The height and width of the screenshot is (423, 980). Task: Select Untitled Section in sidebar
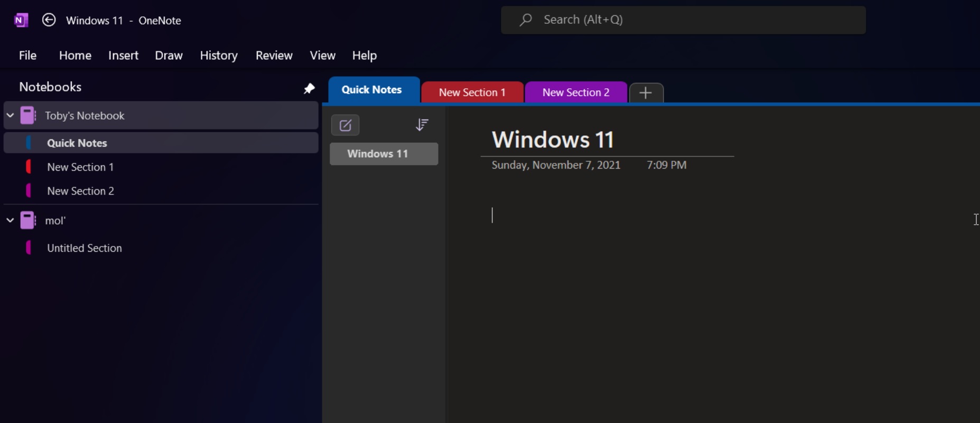[x=84, y=248]
